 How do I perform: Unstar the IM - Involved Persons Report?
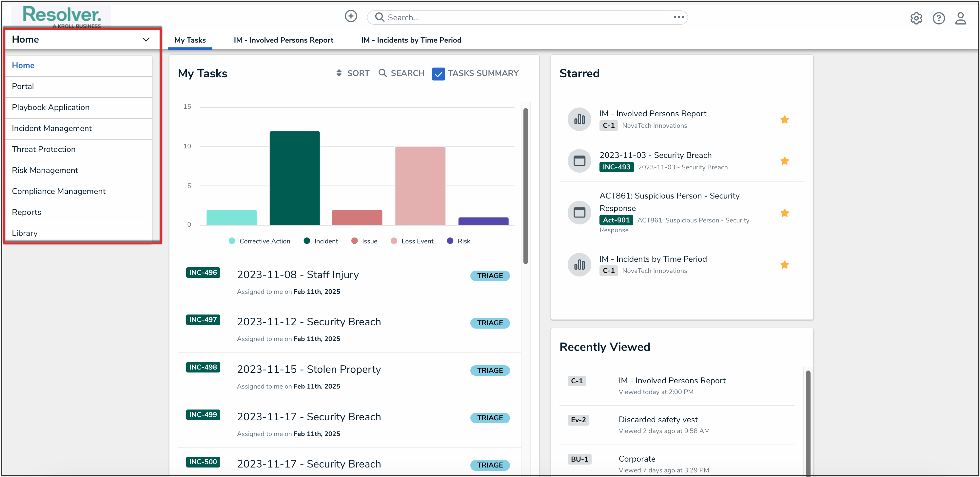(784, 120)
